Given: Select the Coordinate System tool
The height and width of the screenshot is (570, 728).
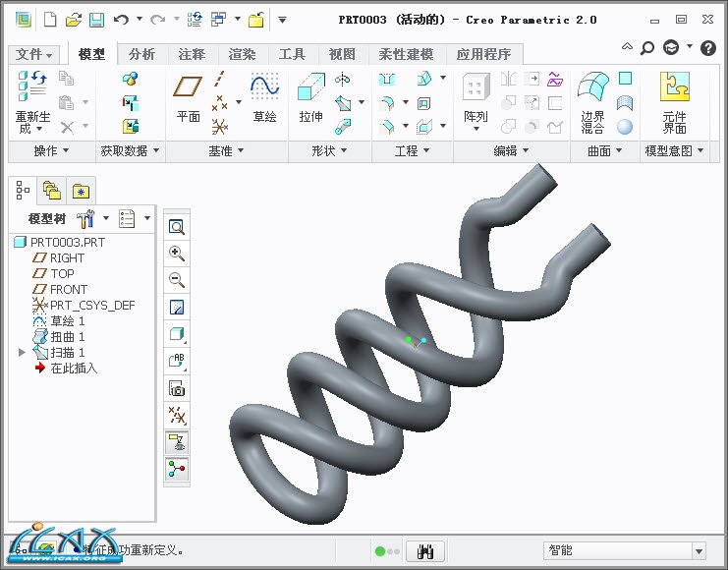Looking at the screenshot, I should click(220, 127).
